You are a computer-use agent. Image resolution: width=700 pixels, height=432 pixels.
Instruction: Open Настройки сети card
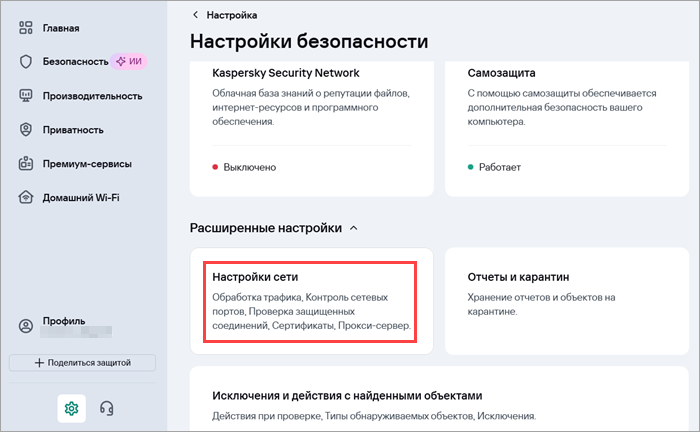312,301
